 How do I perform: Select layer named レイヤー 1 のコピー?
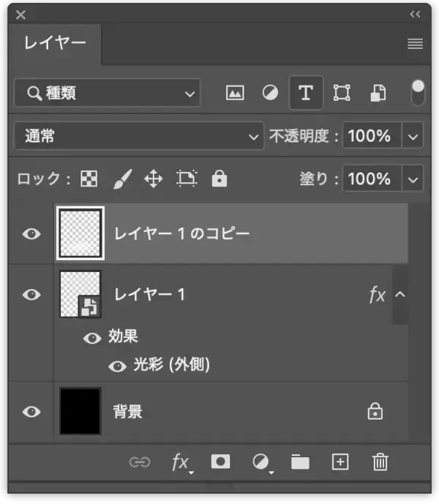(x=181, y=233)
